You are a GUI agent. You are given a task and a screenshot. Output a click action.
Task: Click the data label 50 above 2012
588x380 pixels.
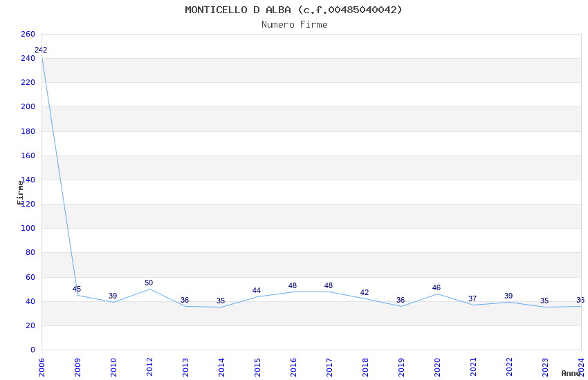pyautogui.click(x=149, y=283)
